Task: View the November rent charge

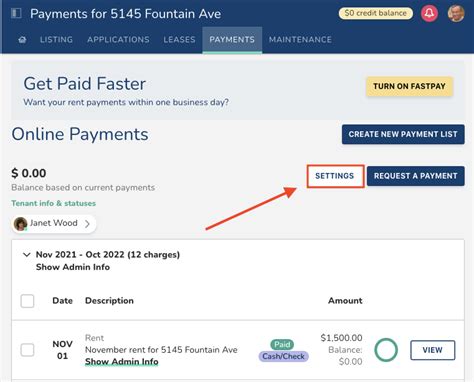Action: pyautogui.click(x=433, y=350)
